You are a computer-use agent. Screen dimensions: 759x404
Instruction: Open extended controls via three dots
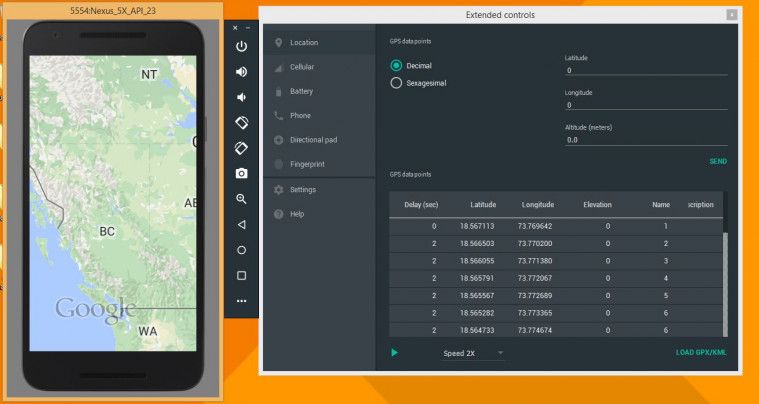point(241,301)
